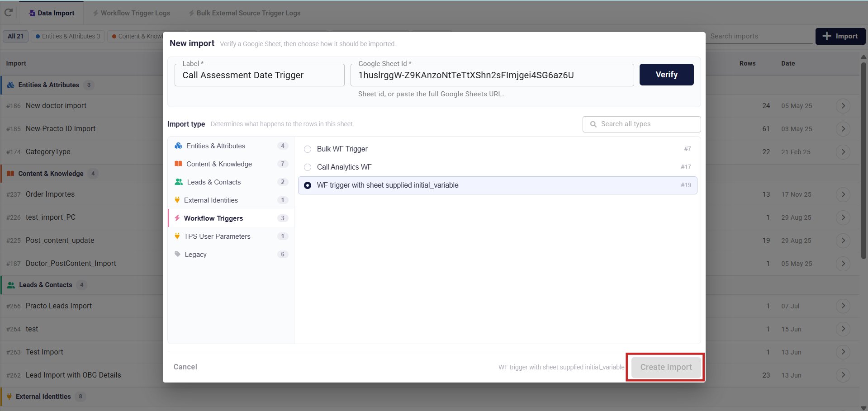The image size is (868, 411).
Task: Switch to Workflow Trigger Logs tab
Action: pyautogui.click(x=131, y=13)
